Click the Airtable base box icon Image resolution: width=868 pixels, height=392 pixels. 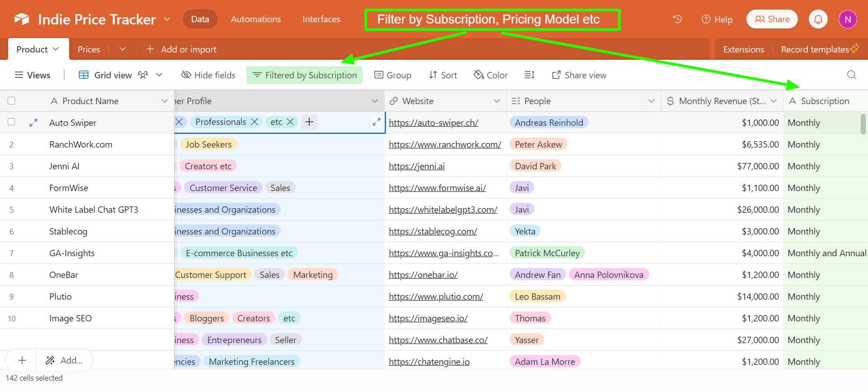22,19
